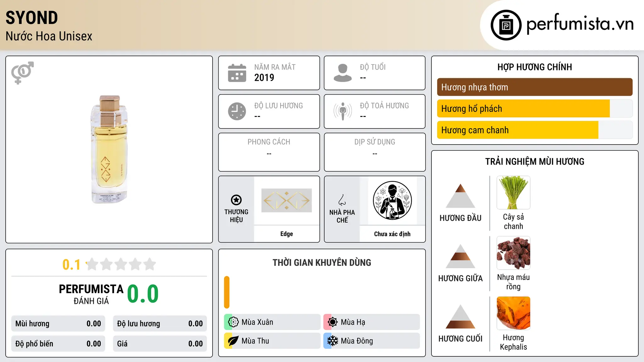The height and width of the screenshot is (362, 644).
Task: Click the Chưa xác định perfumer label
Action: coord(392,234)
